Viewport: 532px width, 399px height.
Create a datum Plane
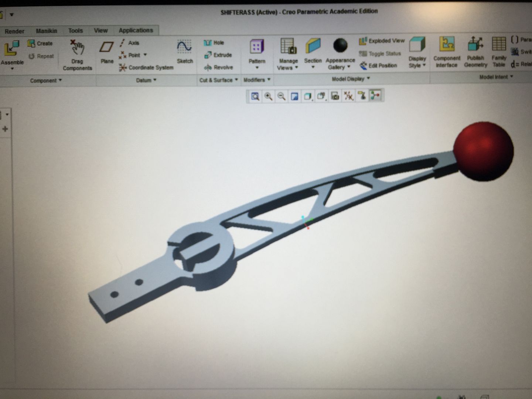coord(107,52)
